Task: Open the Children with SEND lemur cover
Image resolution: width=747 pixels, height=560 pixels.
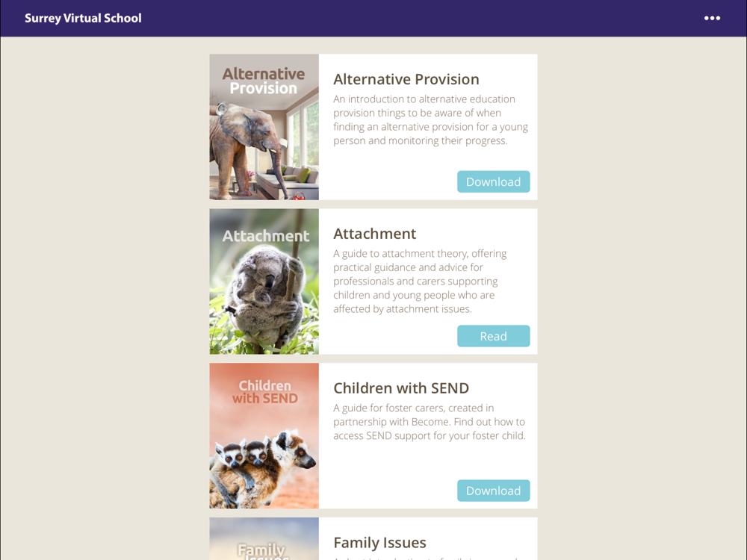Action: tap(264, 436)
